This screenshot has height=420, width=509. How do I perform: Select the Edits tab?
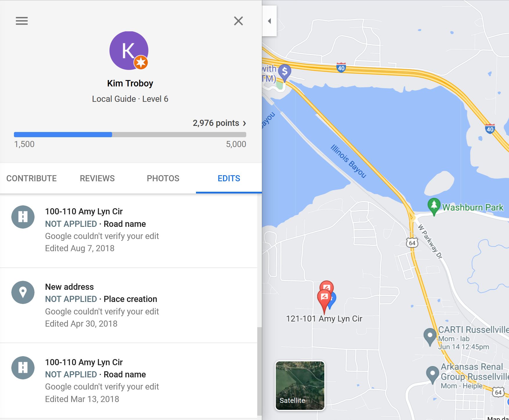coord(229,178)
